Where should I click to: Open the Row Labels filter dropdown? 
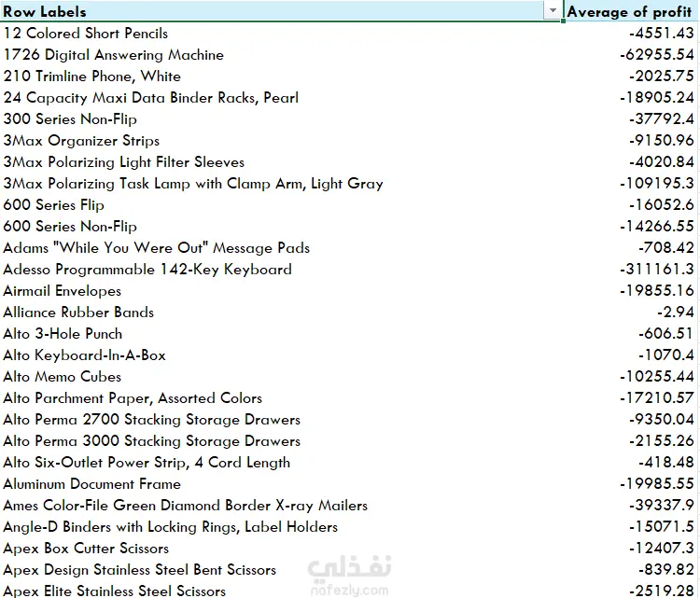(x=553, y=10)
